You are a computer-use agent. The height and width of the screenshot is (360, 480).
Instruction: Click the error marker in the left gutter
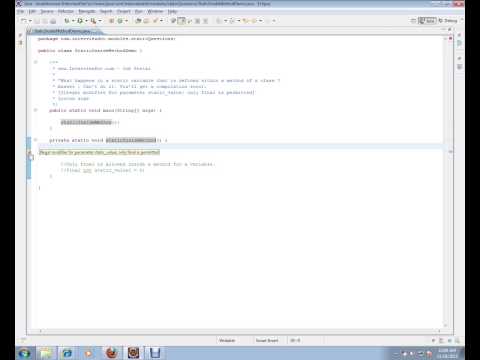(x=29, y=152)
